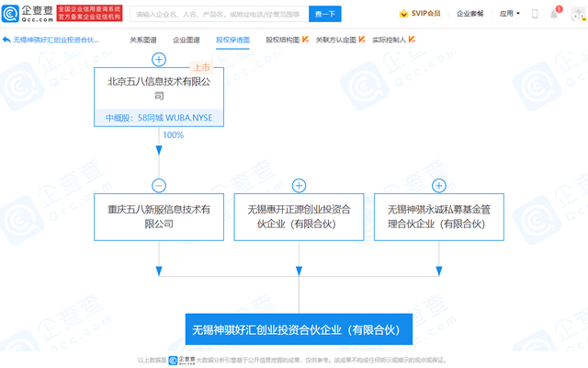Image resolution: width=588 pixels, height=368 pixels.
Task: Open the 关联方认定图 tab
Action: coord(336,40)
